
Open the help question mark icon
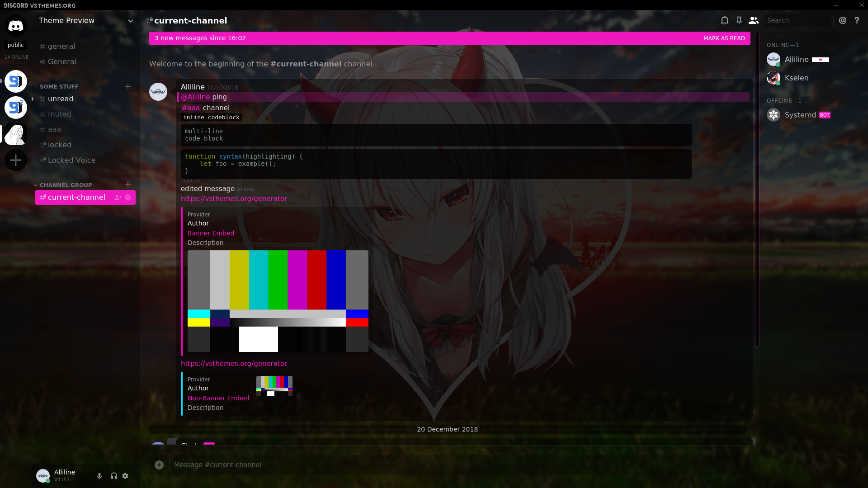(857, 20)
